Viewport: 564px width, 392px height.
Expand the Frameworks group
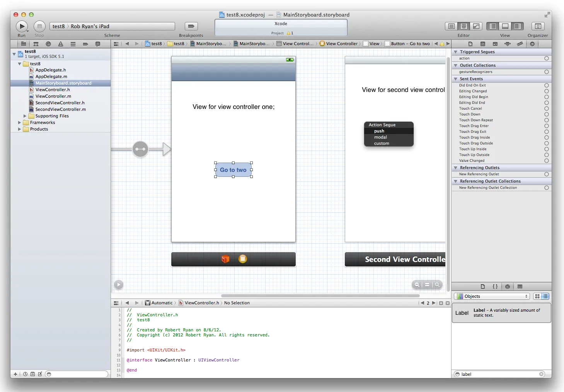point(20,122)
